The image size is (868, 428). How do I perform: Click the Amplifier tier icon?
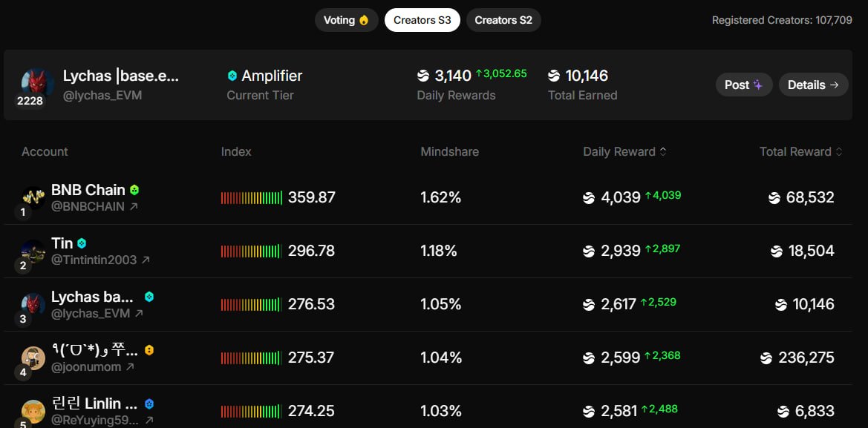pyautogui.click(x=232, y=76)
